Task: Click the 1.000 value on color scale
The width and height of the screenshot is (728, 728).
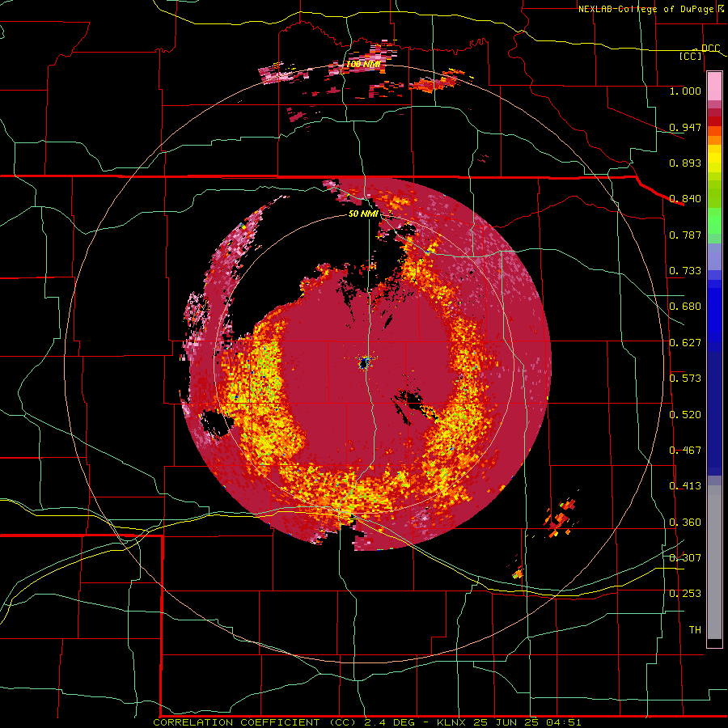Action: 685,91
